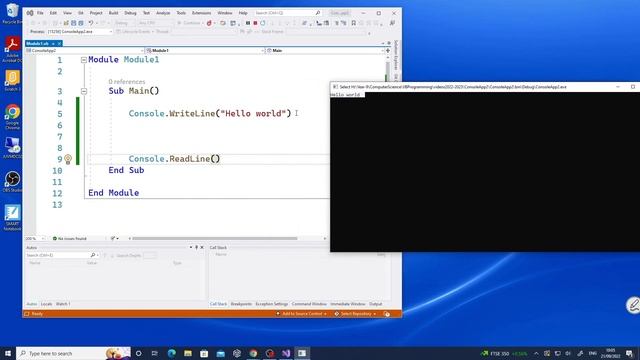Open the Window menu
Screen dimensions: 640x360
tap(224, 13)
